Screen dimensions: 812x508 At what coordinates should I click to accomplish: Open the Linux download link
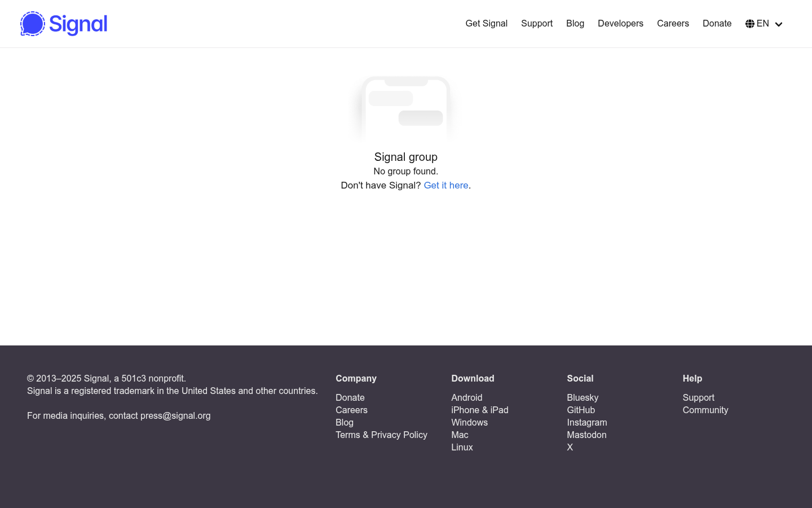tap(462, 447)
